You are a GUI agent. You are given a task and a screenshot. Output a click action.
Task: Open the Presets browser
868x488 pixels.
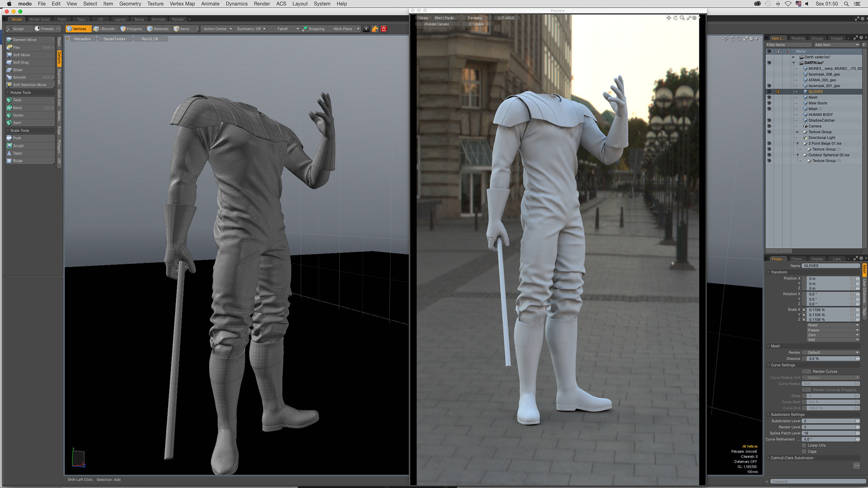pos(47,29)
